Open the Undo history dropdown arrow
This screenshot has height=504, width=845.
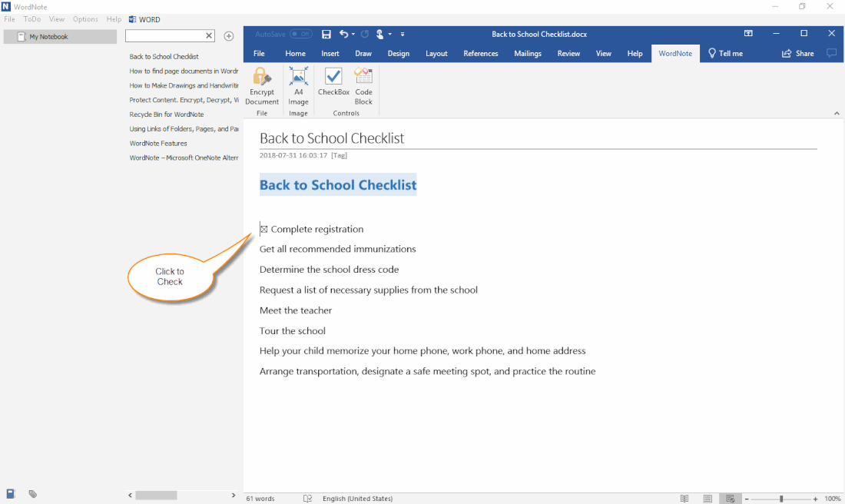click(x=353, y=34)
